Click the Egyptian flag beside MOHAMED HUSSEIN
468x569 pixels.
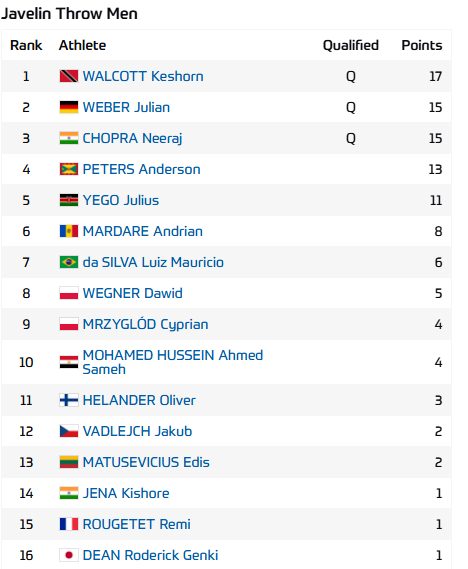tap(69, 362)
